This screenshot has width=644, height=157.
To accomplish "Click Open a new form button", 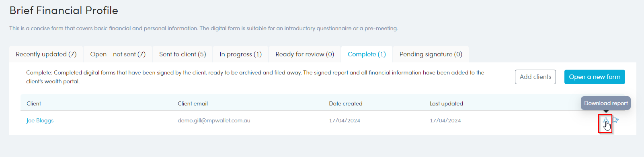I will [595, 77].
